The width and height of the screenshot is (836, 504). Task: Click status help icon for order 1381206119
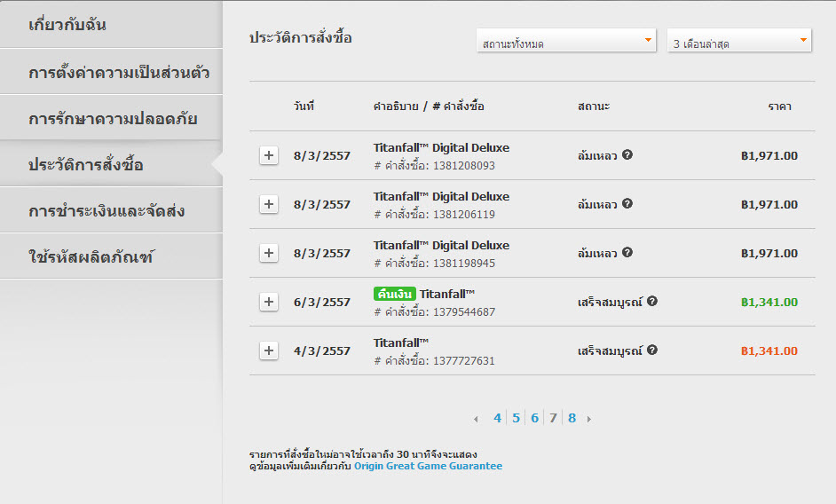click(x=627, y=204)
